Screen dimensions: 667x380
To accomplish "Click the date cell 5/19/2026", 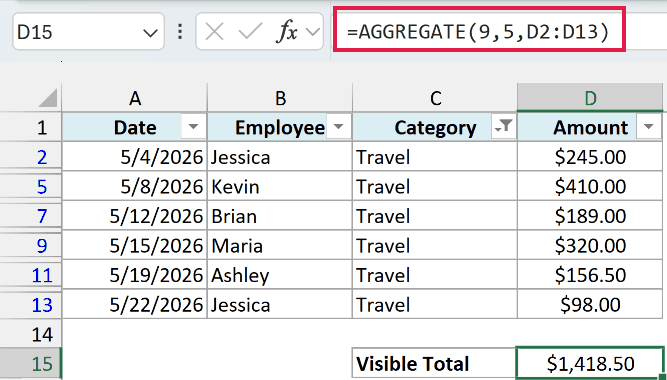I will (x=135, y=275).
